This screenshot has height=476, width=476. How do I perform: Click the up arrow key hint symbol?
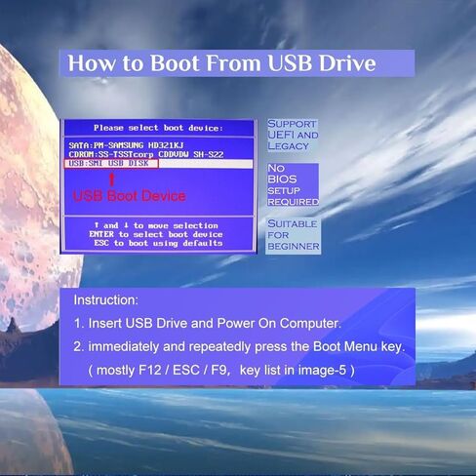tap(97, 225)
